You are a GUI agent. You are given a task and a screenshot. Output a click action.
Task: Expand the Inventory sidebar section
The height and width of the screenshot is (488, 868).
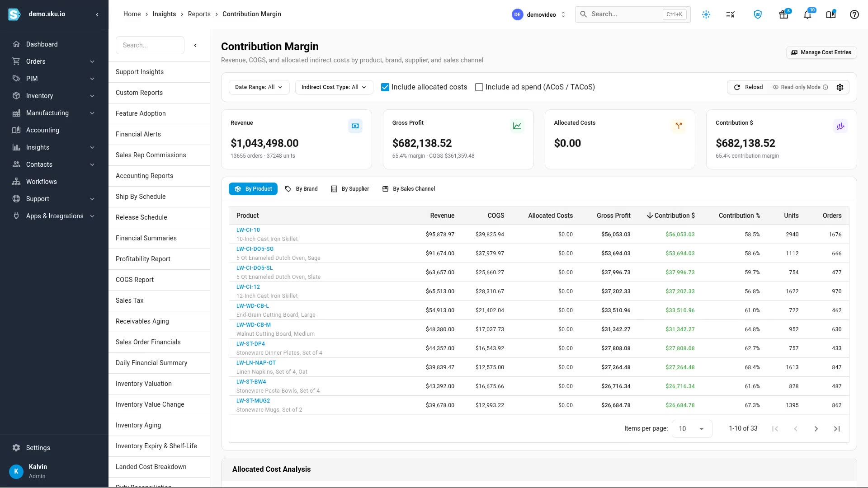(54, 96)
